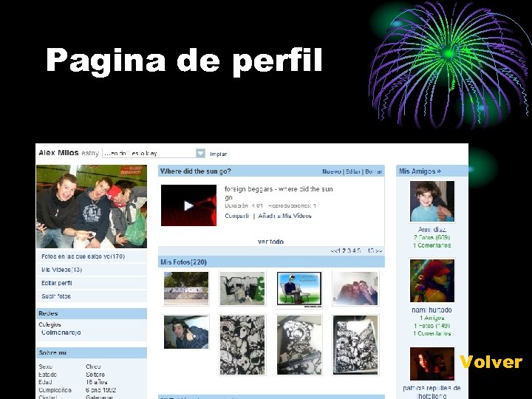This screenshot has height=399, width=532.
Task: Open the Mis Amigos » header link
Action: (x=420, y=171)
